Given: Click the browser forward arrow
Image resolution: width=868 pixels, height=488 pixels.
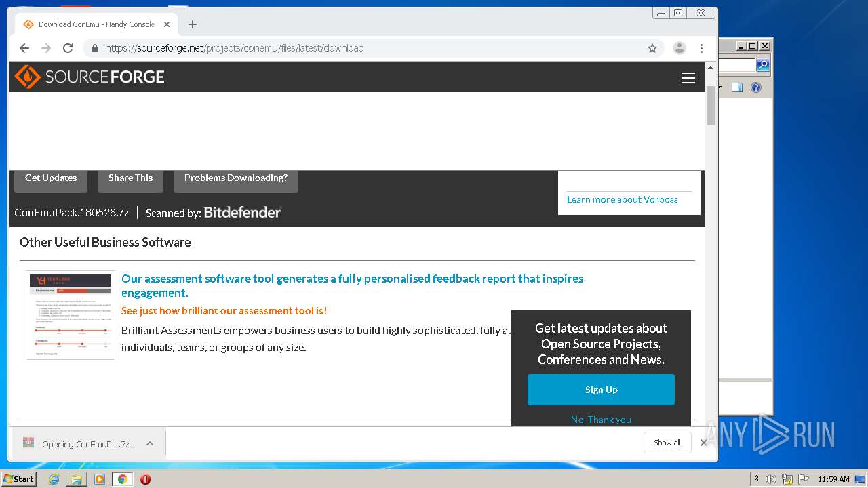Looking at the screenshot, I should point(46,48).
